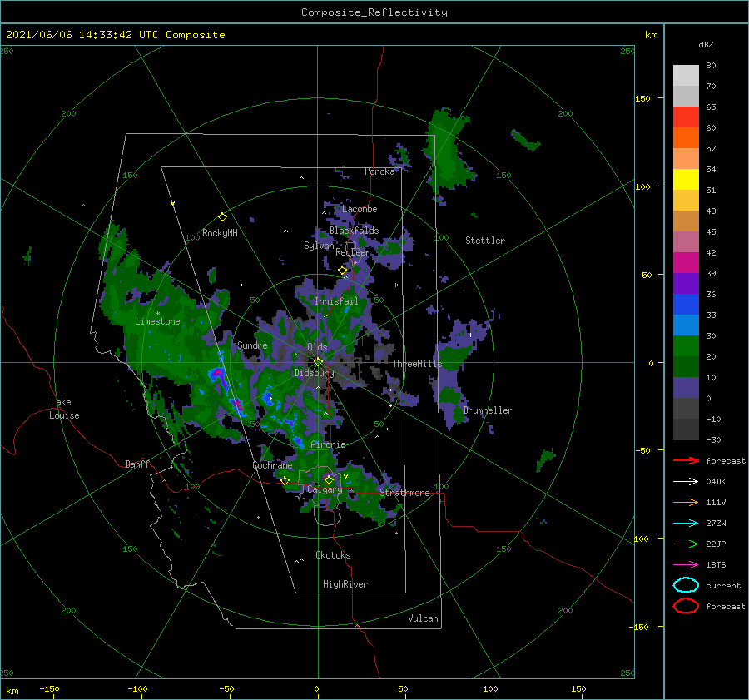Click the yellow diamond marker near RockyMH

(222, 217)
